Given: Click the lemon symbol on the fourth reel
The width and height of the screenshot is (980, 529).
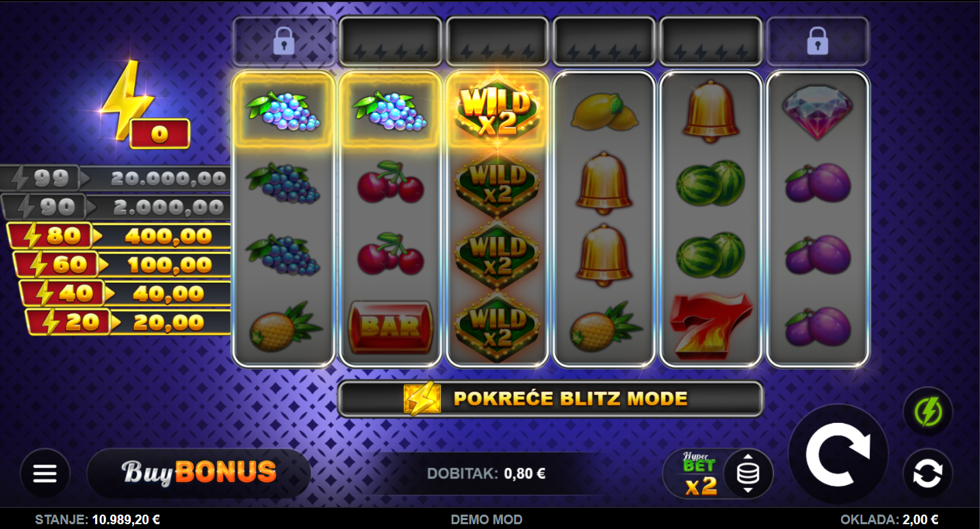Looking at the screenshot, I should click(604, 112).
